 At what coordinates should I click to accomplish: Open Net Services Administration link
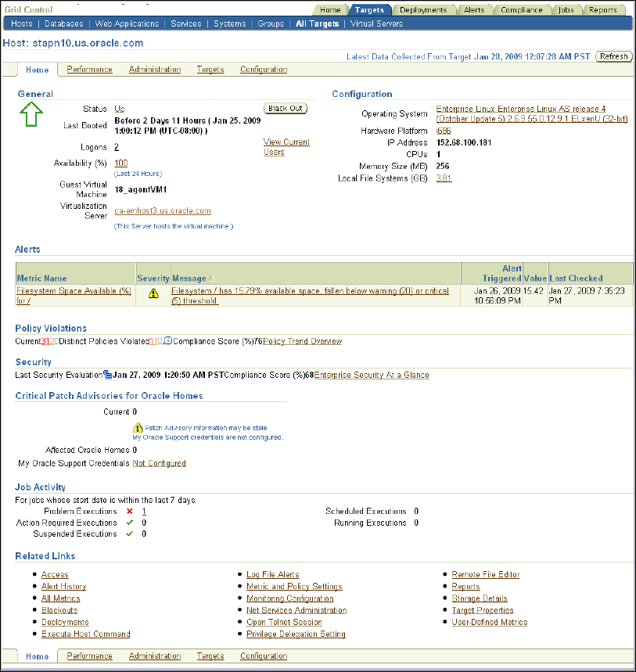[x=296, y=610]
